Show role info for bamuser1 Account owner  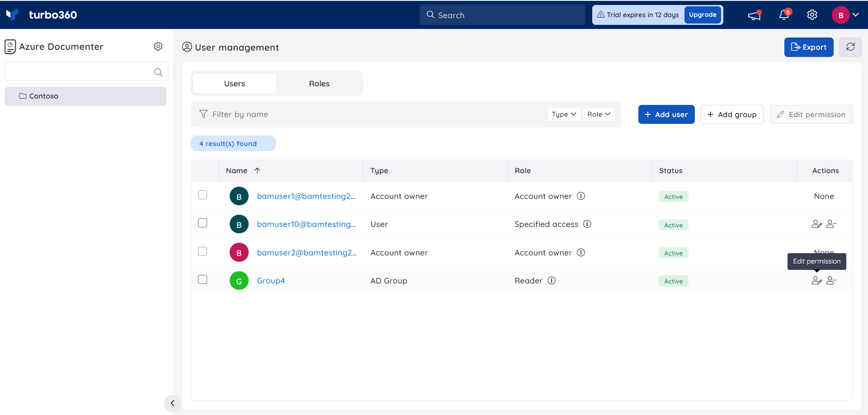pos(581,196)
